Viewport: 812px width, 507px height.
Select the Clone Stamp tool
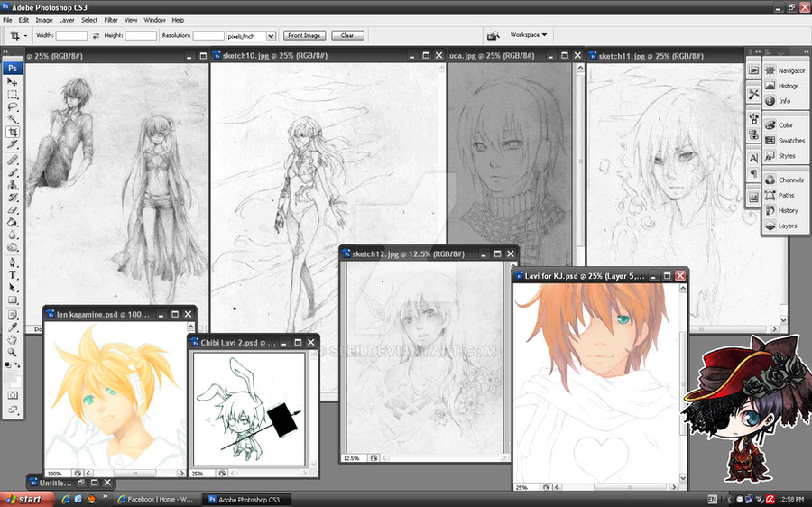coord(13,185)
